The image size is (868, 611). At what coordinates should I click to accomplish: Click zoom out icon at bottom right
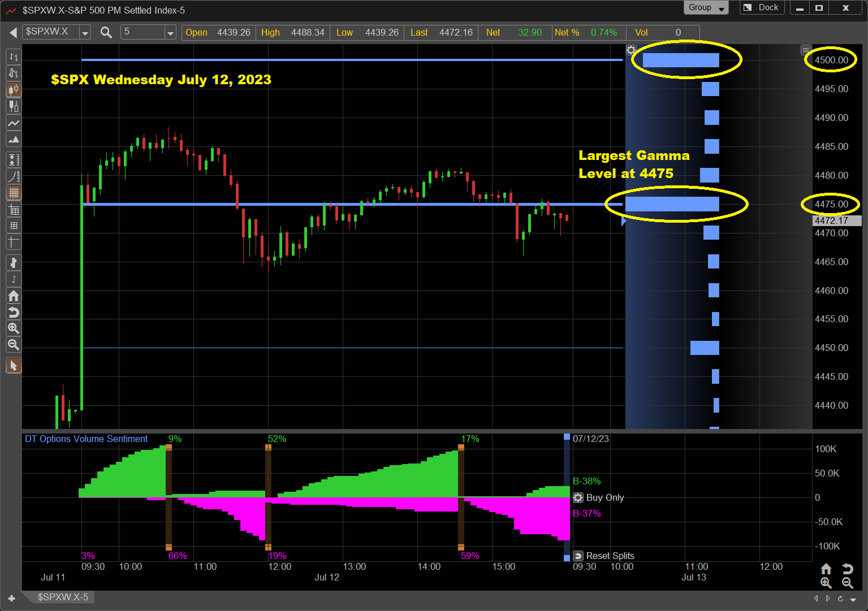coord(847,583)
